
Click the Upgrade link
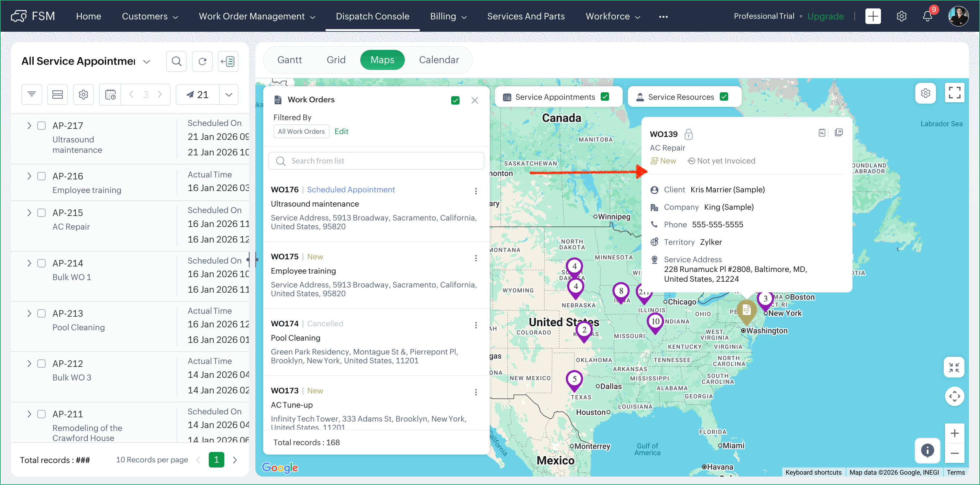pyautogui.click(x=825, y=17)
